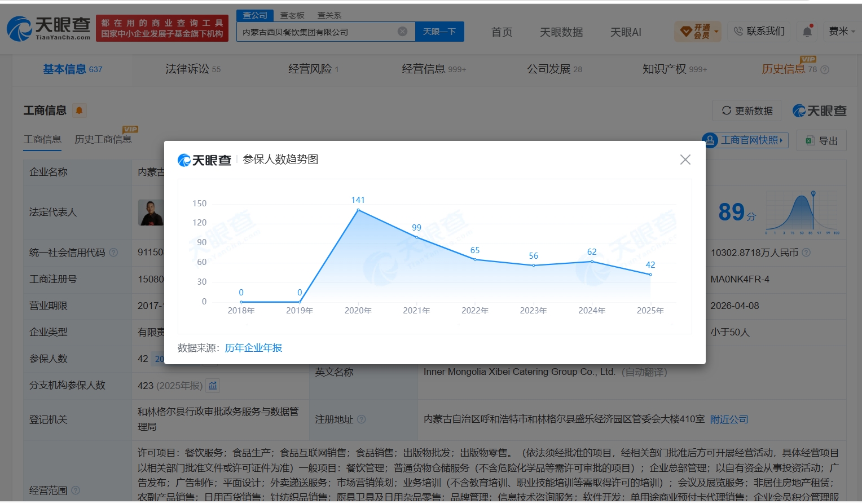862x504 pixels.
Task: Open the 历年企业年报 data source link
Action: (x=253, y=348)
